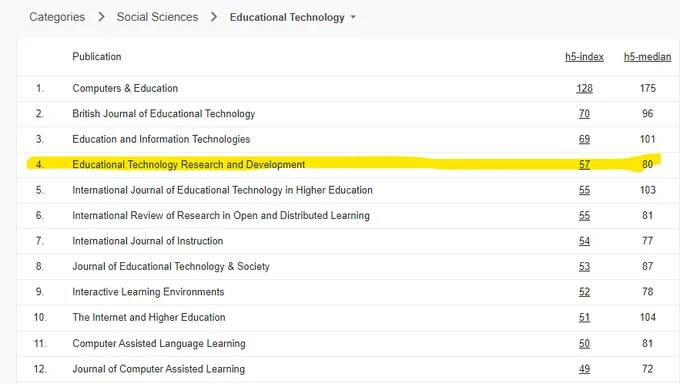680x384 pixels.
Task: Open h5-index 51 for The Internet and Higher Education
Action: coord(584,318)
